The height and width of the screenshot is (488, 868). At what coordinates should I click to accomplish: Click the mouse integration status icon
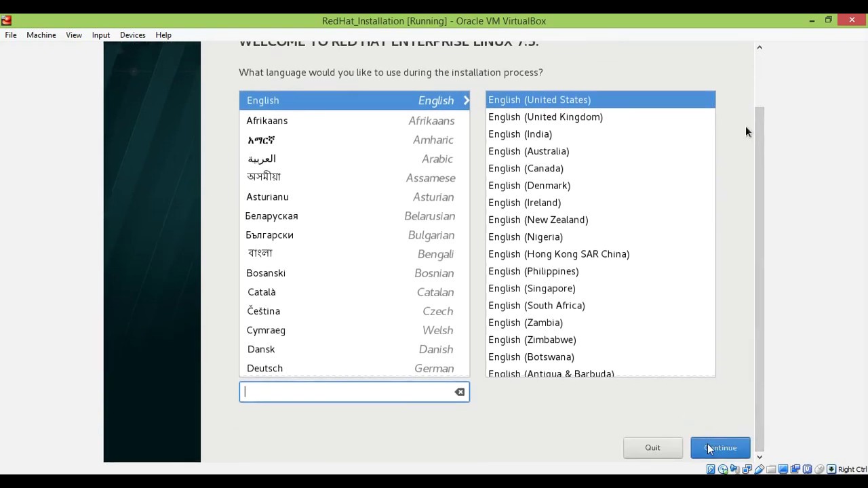pos(819,469)
